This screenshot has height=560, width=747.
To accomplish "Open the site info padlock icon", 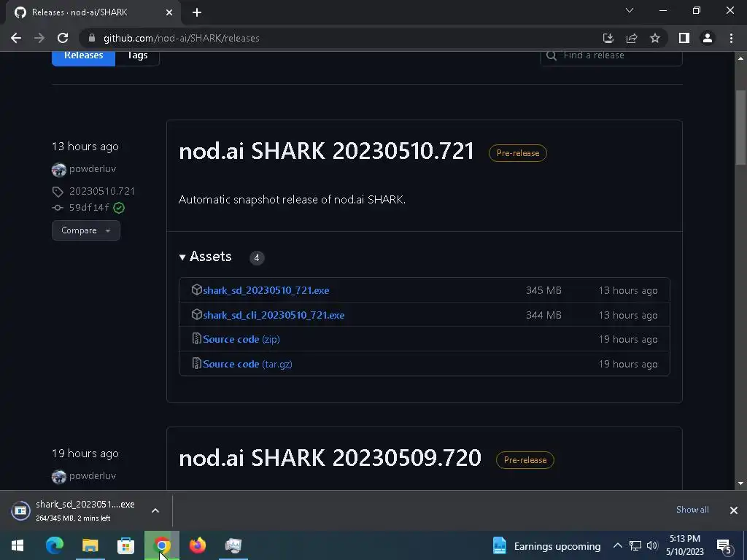I will click(93, 38).
